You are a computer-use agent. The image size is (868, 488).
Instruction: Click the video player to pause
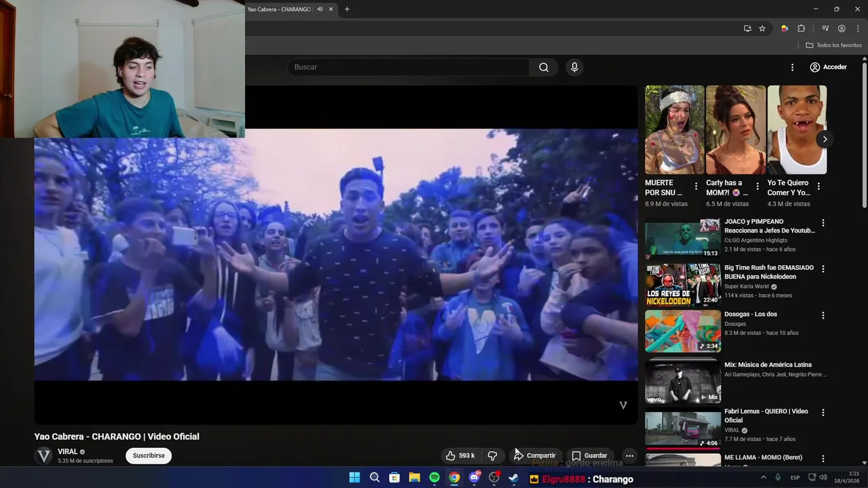(x=336, y=254)
